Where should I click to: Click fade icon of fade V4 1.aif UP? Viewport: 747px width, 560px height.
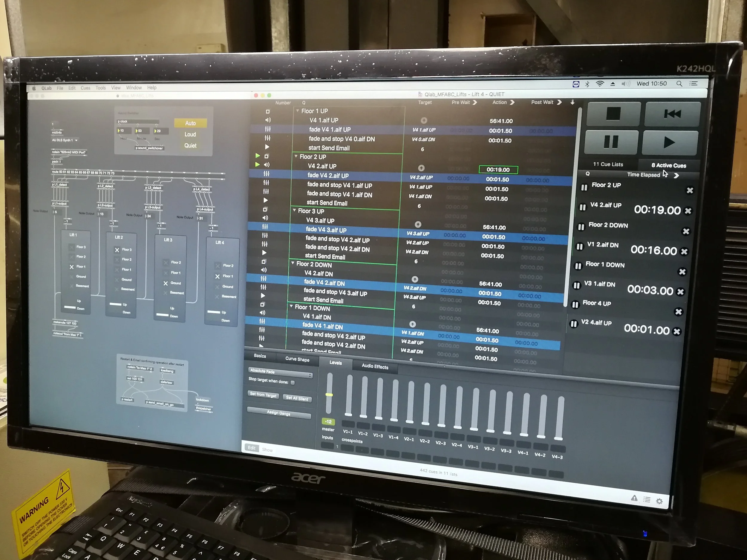[268, 129]
